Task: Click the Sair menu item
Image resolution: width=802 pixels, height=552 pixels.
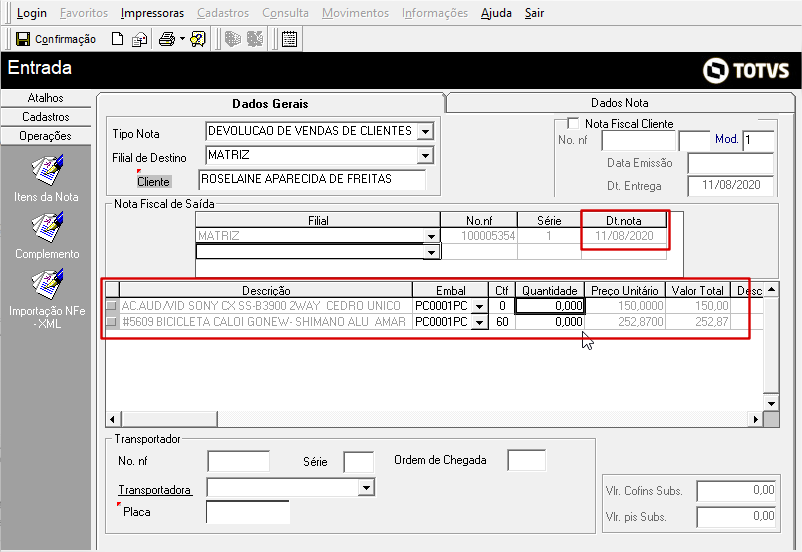Action: 534,13
